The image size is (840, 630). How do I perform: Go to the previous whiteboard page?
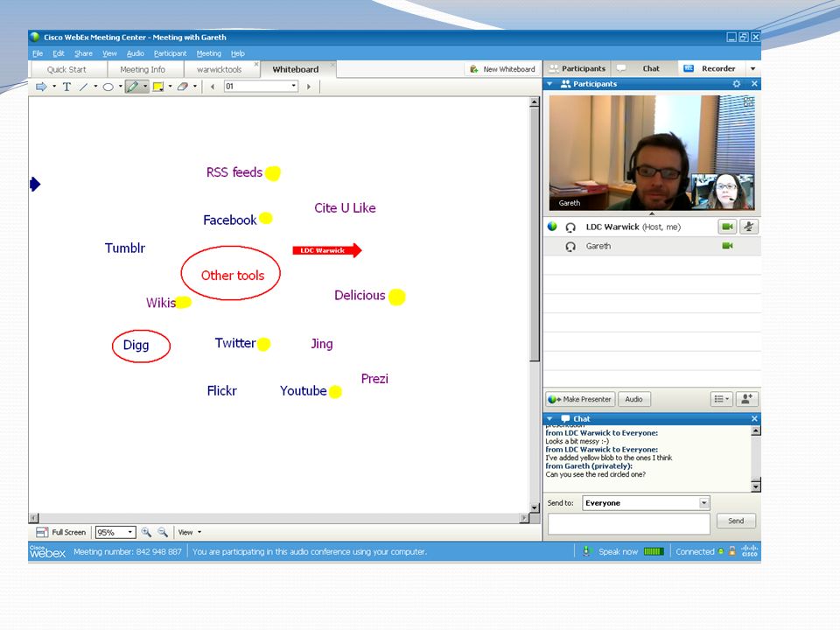213,87
